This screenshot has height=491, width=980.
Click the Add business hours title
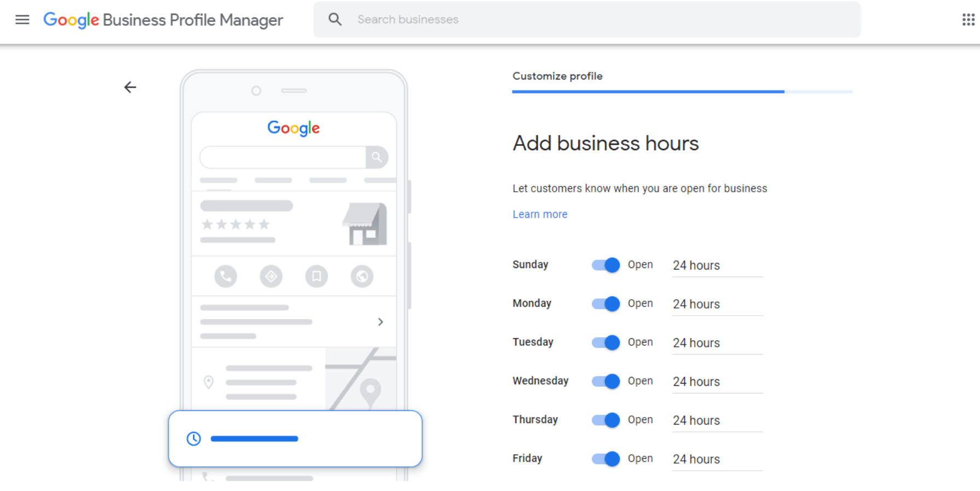tap(606, 144)
